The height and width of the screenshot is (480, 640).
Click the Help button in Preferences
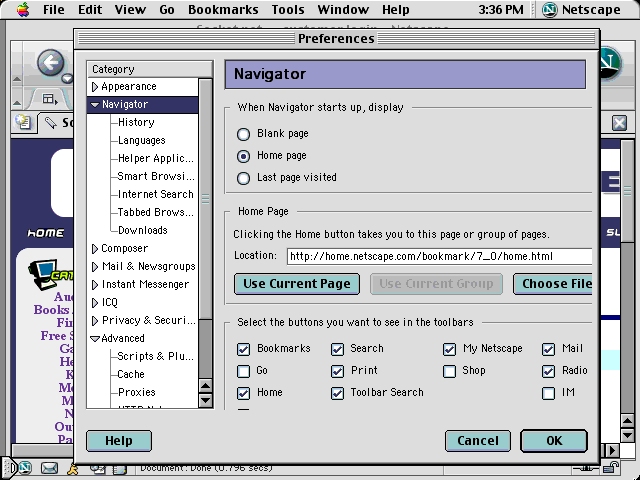pos(119,441)
